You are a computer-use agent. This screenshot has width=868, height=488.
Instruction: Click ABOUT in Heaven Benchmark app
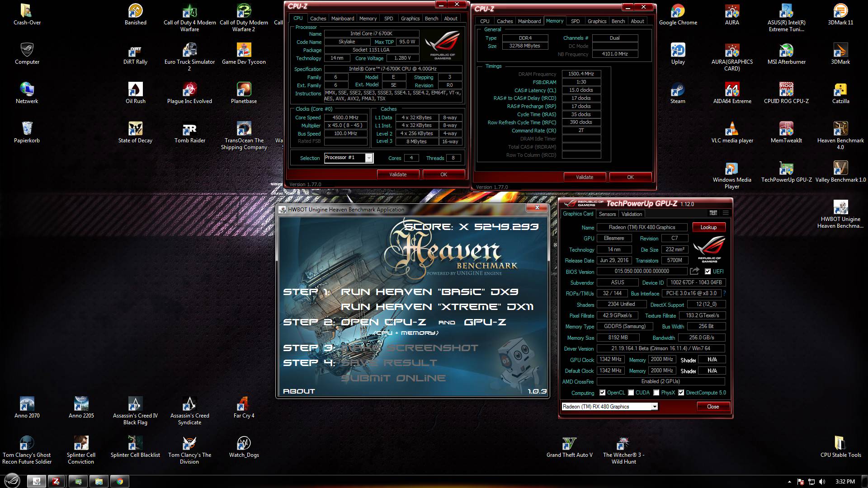[299, 391]
